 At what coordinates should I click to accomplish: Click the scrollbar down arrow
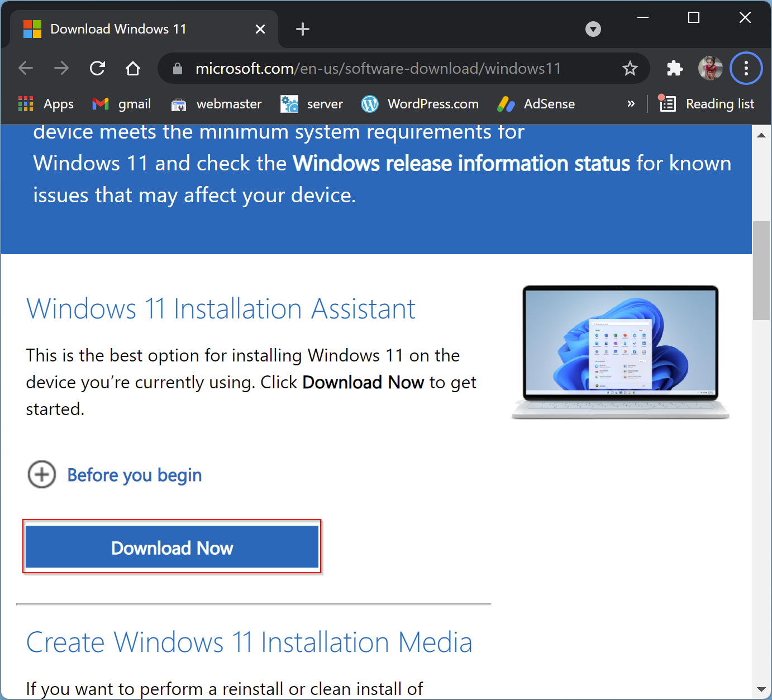point(761,689)
